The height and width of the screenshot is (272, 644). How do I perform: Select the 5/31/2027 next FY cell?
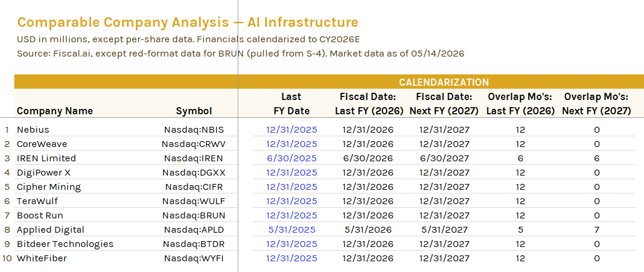444,230
